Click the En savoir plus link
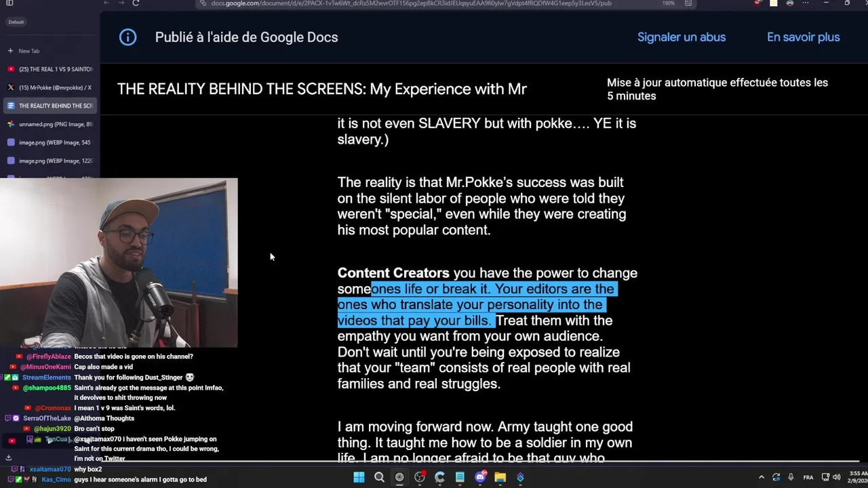The width and height of the screenshot is (868, 488). pyautogui.click(x=803, y=37)
